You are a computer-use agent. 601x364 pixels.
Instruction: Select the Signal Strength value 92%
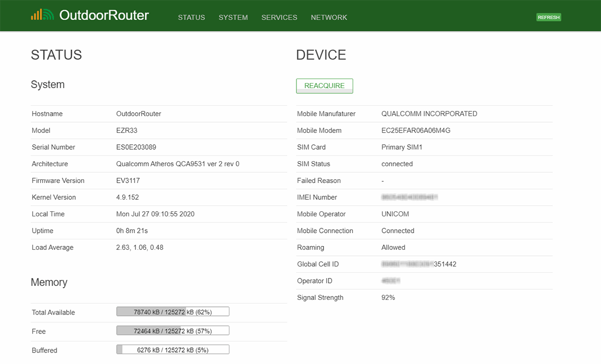pyautogui.click(x=388, y=297)
